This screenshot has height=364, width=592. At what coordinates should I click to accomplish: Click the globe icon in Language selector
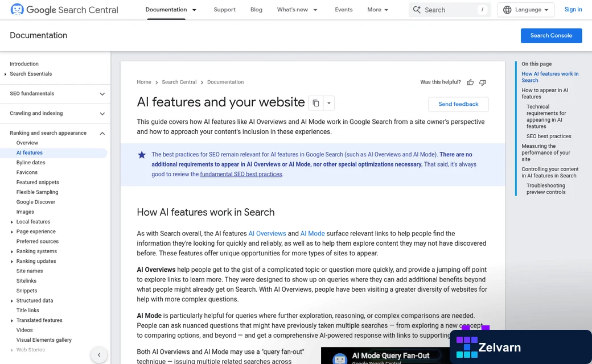507,10
